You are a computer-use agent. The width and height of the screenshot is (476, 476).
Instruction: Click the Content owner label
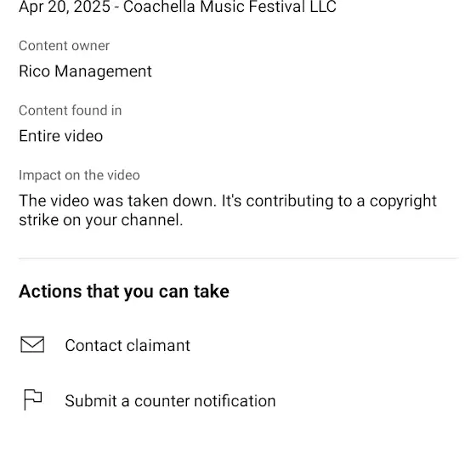click(64, 46)
